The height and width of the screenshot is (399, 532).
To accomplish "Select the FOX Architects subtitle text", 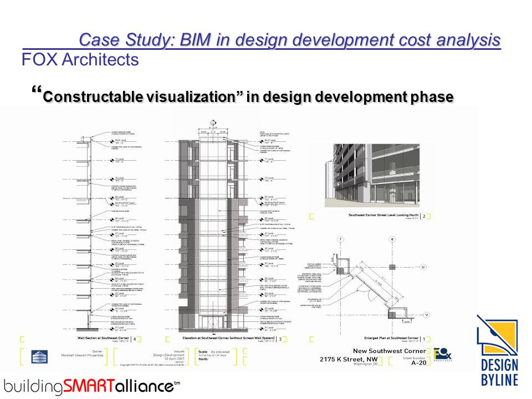I will [x=80, y=59].
